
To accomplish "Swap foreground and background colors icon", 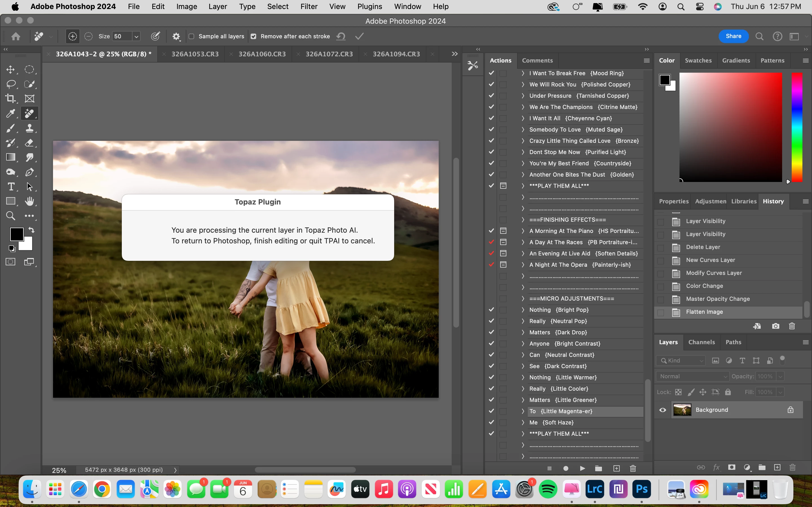I will 32,230.
